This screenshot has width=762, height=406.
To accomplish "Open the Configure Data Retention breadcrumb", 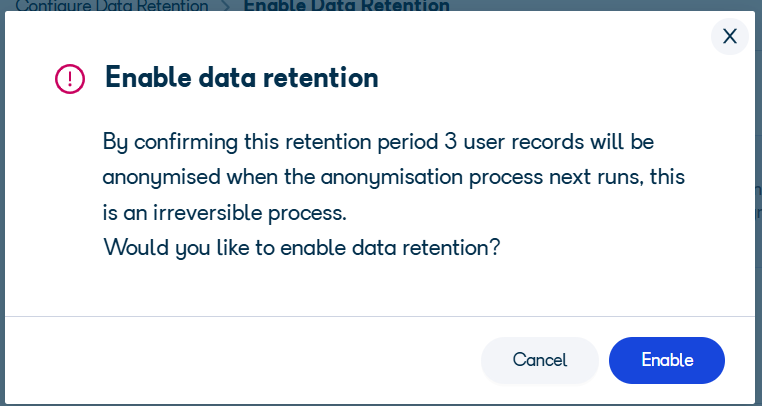I will point(112,5).
